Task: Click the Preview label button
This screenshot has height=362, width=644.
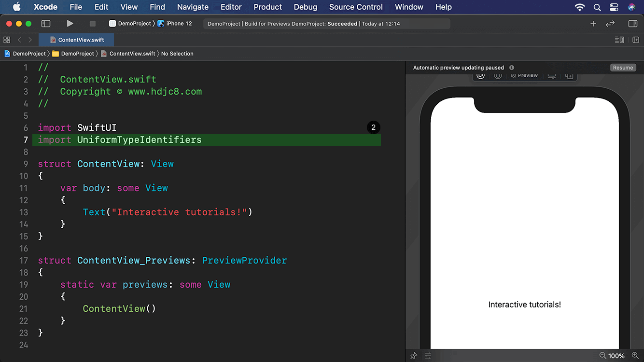Action: [524, 75]
